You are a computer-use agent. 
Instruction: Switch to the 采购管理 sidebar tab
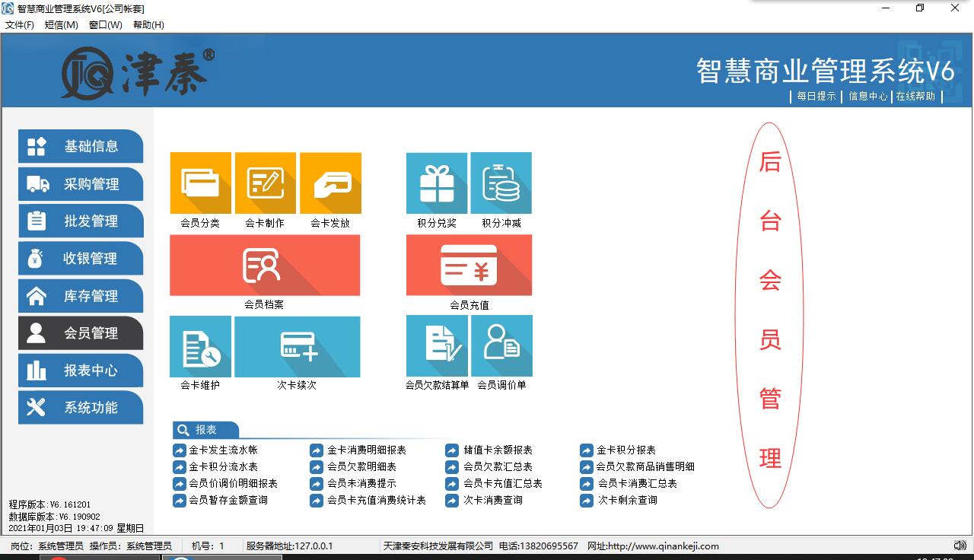coord(81,184)
